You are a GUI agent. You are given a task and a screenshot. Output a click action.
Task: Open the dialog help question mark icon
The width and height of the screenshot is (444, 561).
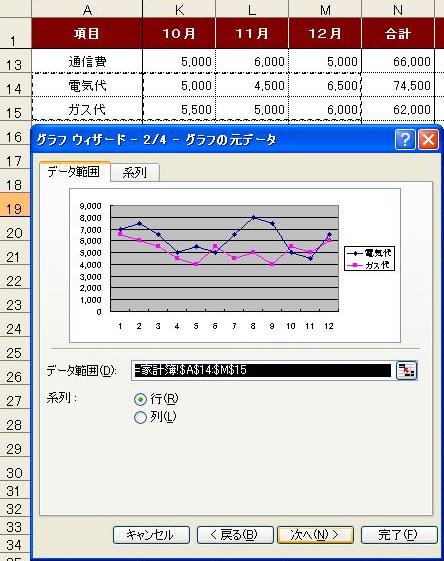[405, 140]
